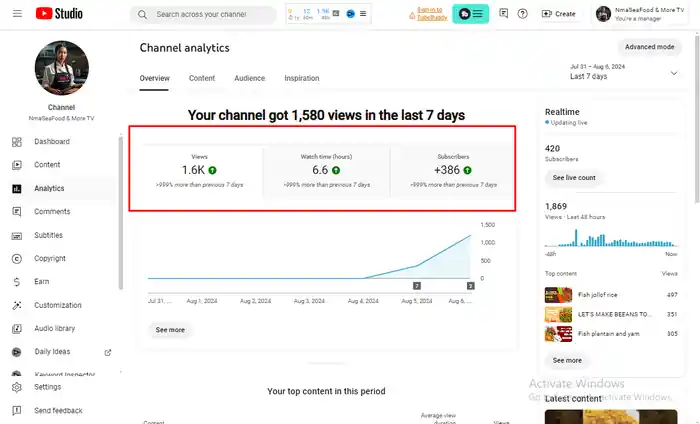Select the Watch time (hours) metric card

point(326,171)
